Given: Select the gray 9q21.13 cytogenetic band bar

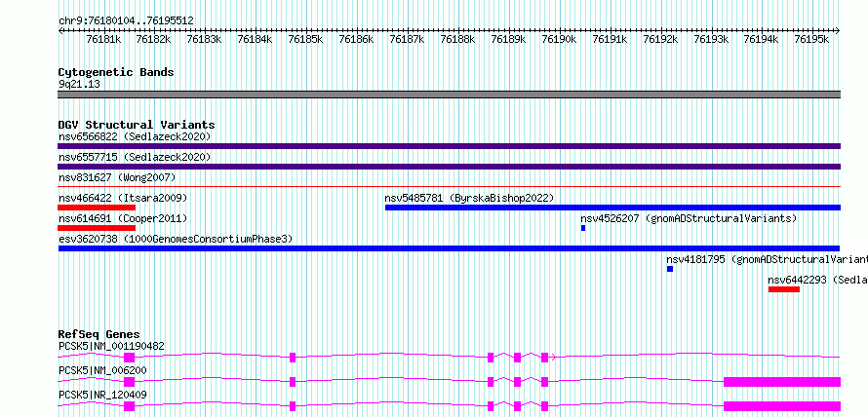Looking at the screenshot, I should [449, 95].
